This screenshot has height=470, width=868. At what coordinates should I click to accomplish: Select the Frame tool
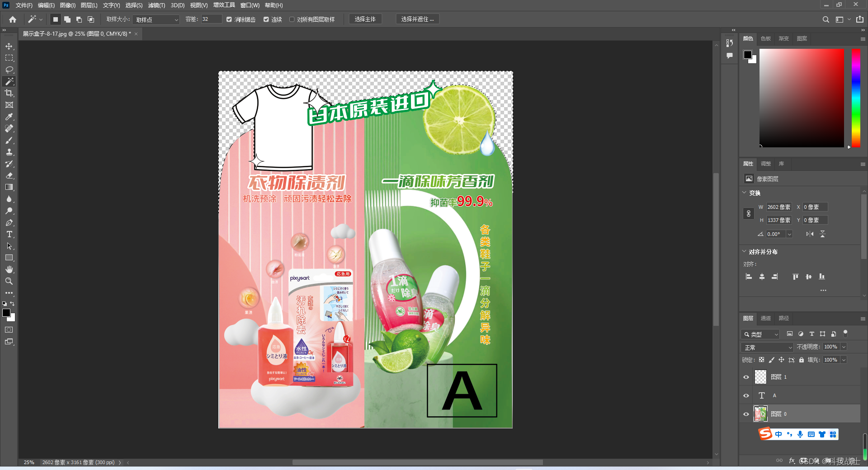tap(9, 105)
